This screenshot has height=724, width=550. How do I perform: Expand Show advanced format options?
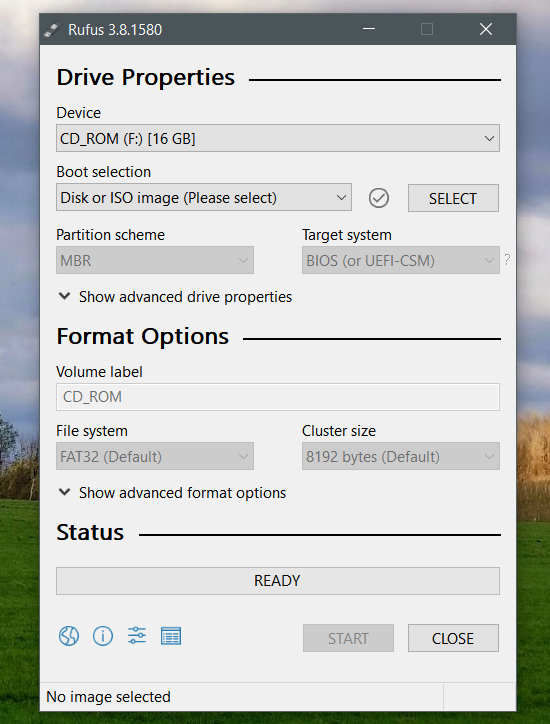[x=173, y=493]
